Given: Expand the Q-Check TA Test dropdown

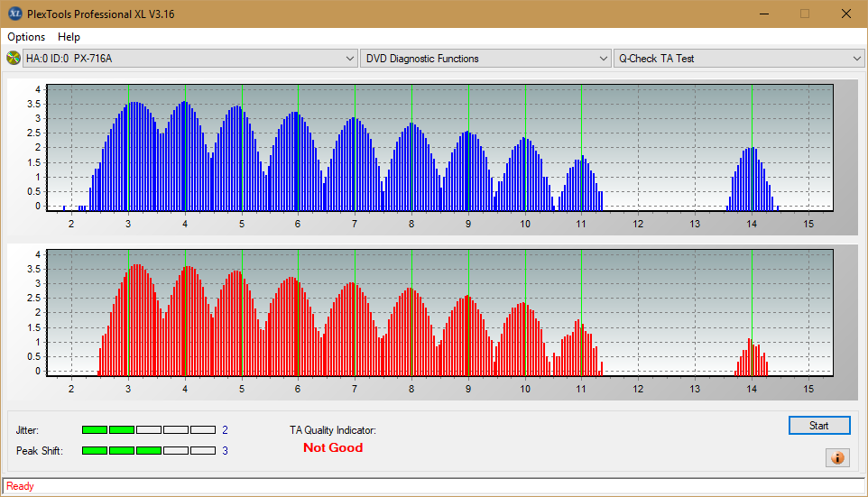Looking at the screenshot, I should click(739, 58).
